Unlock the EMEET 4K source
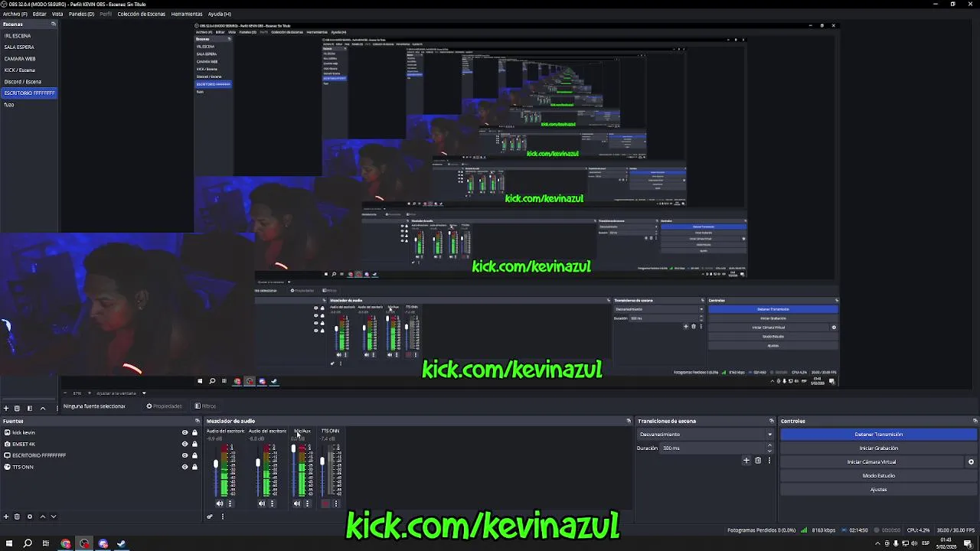 pos(194,444)
